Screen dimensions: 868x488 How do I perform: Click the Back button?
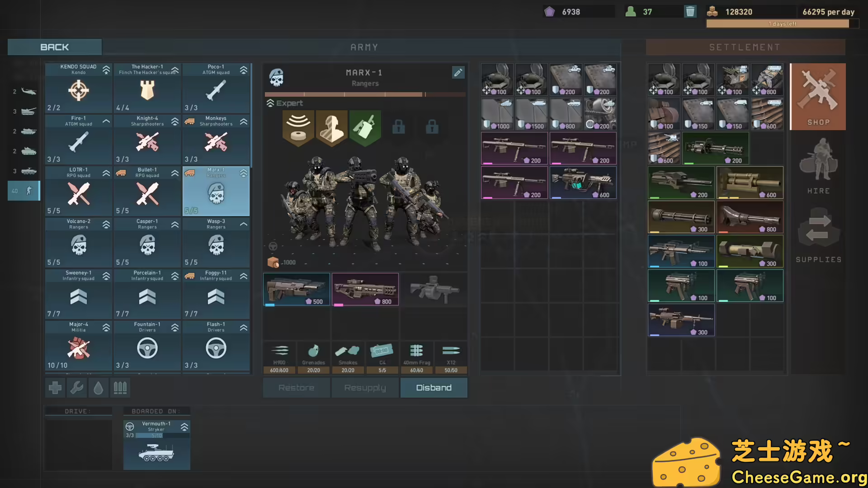pyautogui.click(x=55, y=47)
